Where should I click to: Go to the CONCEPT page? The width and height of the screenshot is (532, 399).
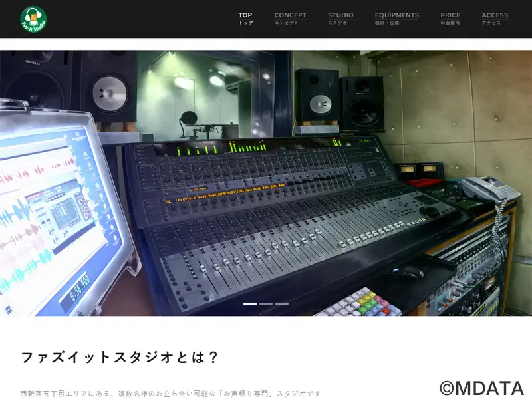290,18
